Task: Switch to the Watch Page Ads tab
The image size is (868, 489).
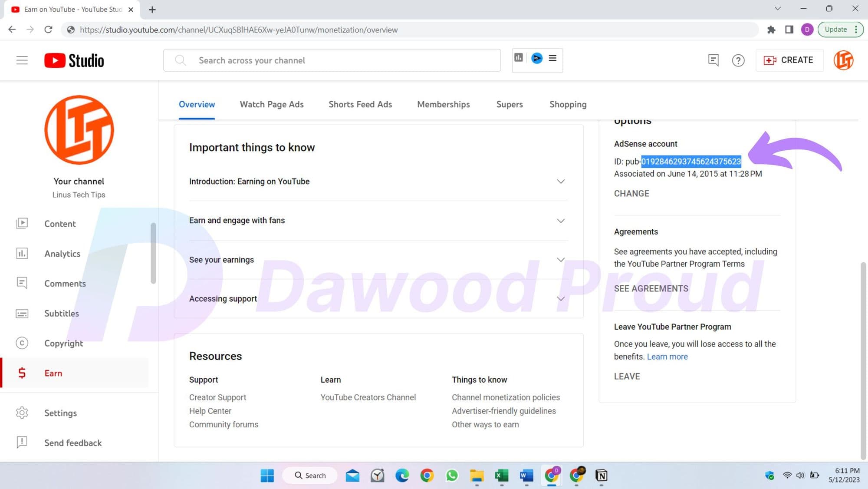Action: tap(272, 105)
